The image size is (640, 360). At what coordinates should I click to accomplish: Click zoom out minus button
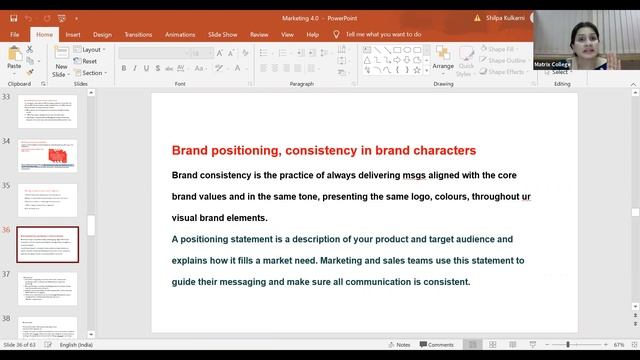pos(547,345)
